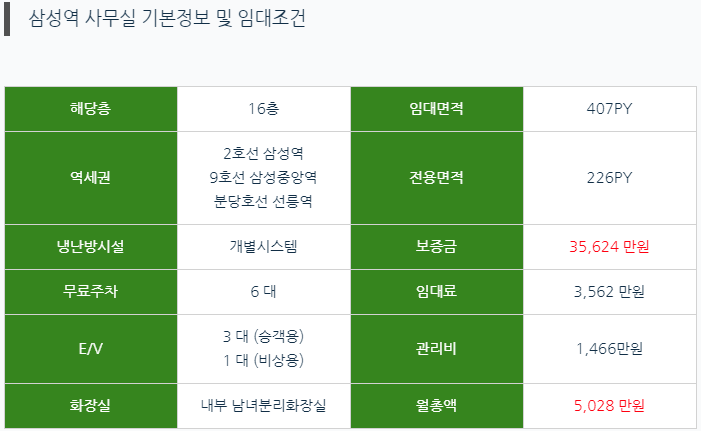This screenshot has width=701, height=431.
Task: Click the 냉난방시설 header cell
Action: 91,247
